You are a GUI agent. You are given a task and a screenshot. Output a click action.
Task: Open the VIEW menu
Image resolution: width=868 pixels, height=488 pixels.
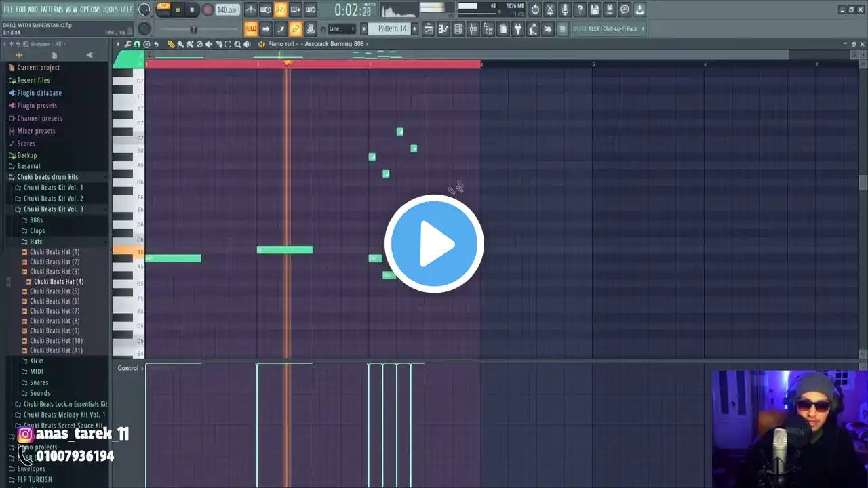[71, 9]
